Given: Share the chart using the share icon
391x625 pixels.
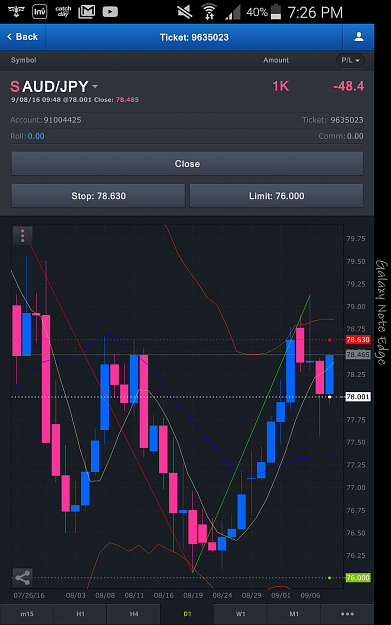Looking at the screenshot, I should tap(22, 578).
